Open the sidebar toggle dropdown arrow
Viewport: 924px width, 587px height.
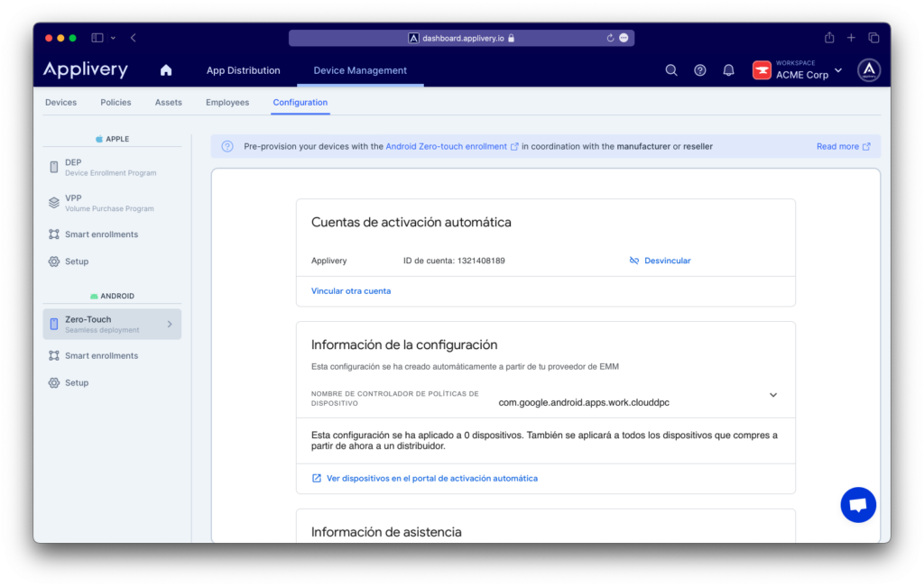tap(113, 38)
